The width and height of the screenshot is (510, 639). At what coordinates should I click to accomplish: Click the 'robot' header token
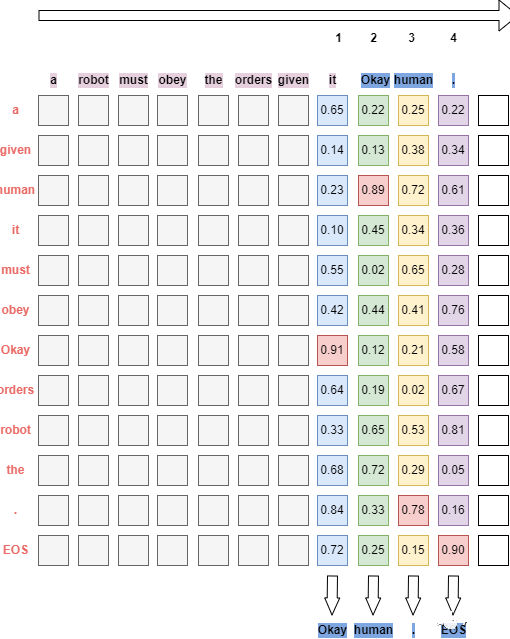point(93,80)
